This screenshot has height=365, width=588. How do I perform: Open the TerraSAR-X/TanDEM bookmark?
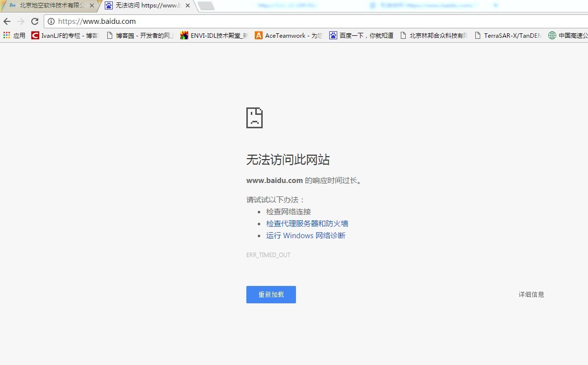(508, 35)
